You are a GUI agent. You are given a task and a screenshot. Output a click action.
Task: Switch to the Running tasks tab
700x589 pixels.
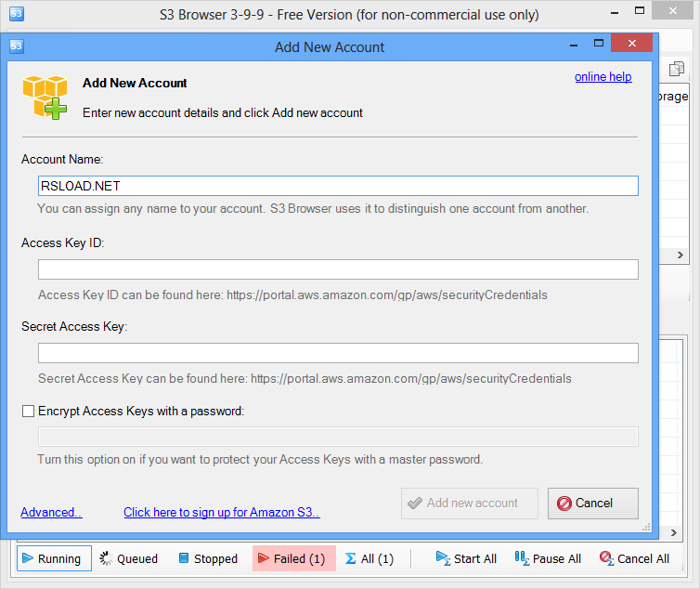54,558
